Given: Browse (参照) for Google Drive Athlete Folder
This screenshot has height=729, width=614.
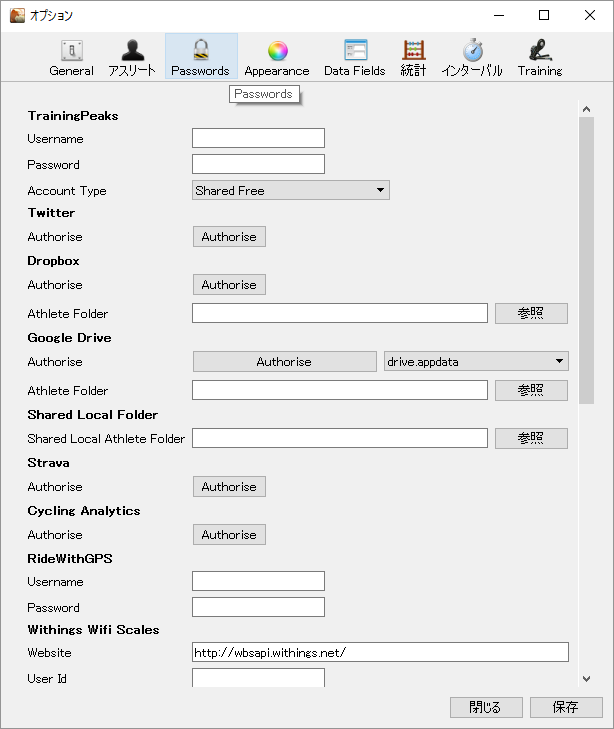Looking at the screenshot, I should pos(531,390).
